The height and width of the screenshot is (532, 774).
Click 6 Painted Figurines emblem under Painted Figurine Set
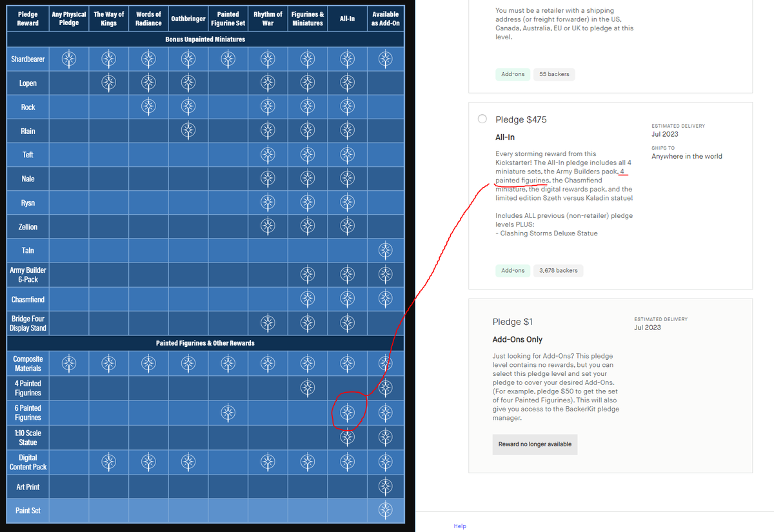coord(228,412)
